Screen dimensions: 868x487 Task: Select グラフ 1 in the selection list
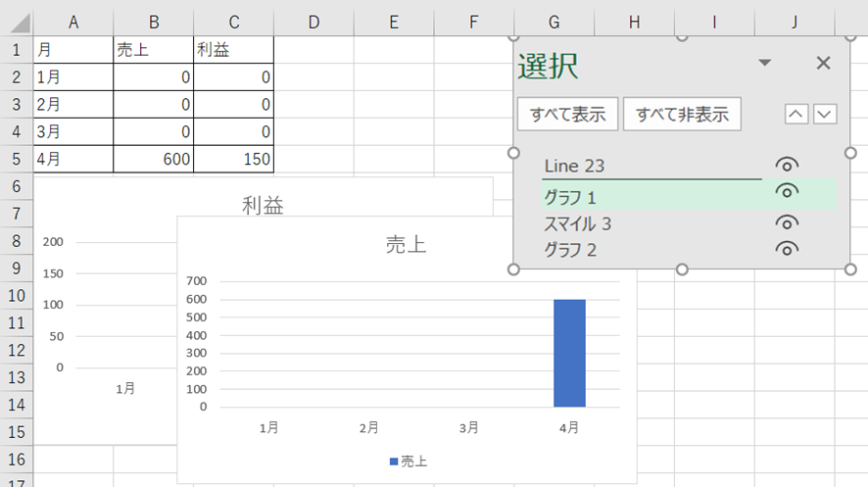pyautogui.click(x=570, y=197)
